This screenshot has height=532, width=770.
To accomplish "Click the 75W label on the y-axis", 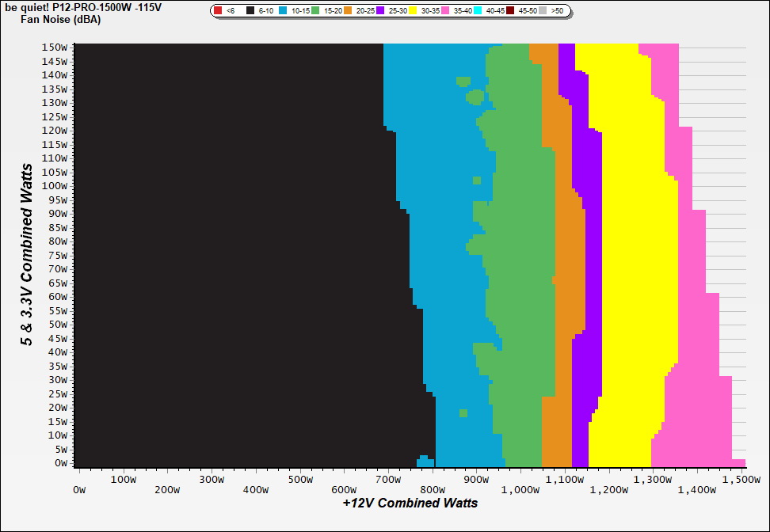I will [x=57, y=255].
